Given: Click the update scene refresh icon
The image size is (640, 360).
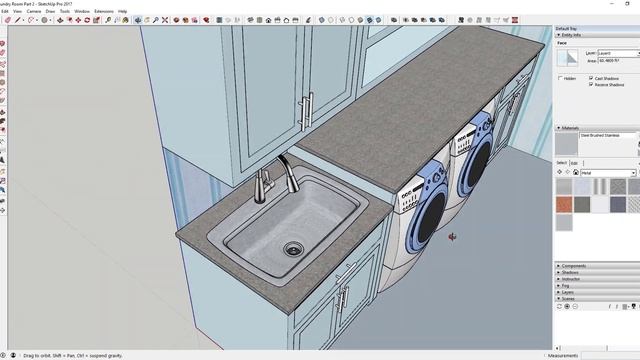Looking at the screenshot, I should pyautogui.click(x=559, y=307).
